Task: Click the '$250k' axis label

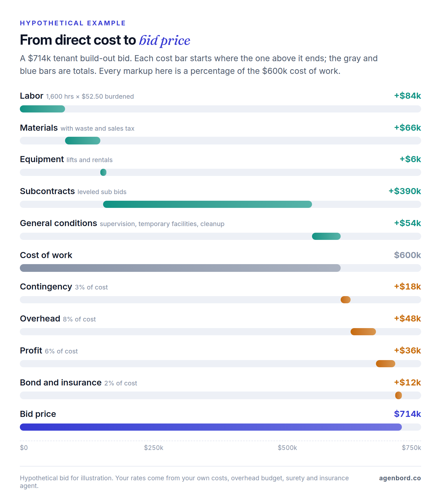Action: (154, 448)
